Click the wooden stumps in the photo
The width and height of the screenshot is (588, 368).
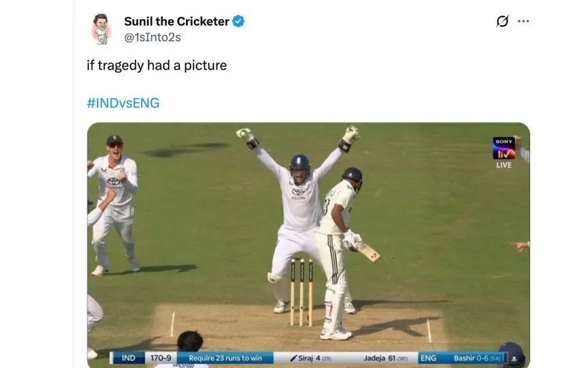pos(301,292)
